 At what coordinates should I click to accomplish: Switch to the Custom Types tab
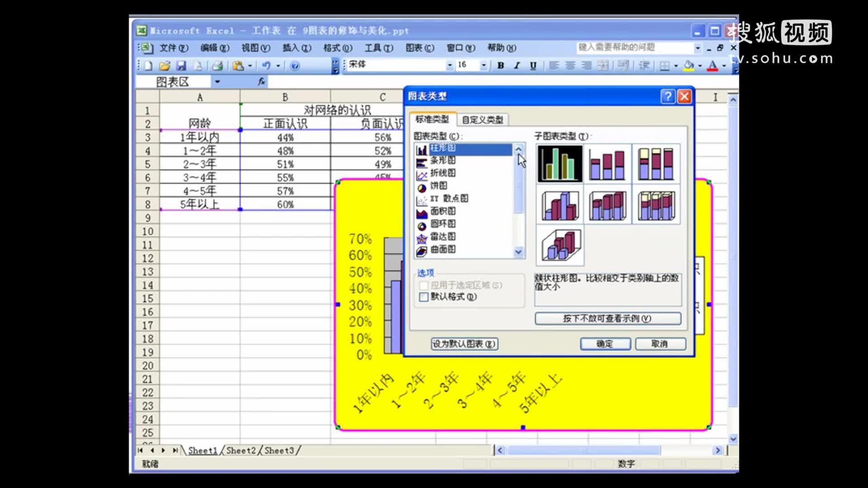click(482, 120)
